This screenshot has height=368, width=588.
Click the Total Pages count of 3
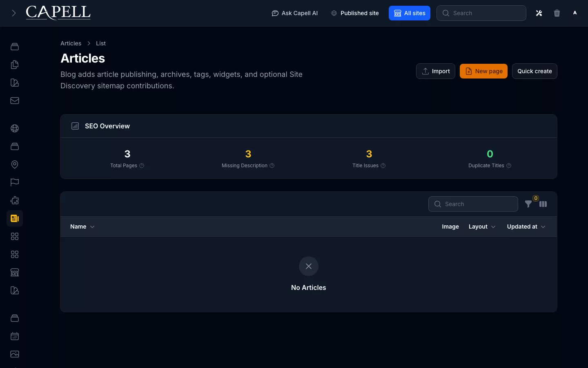click(127, 154)
